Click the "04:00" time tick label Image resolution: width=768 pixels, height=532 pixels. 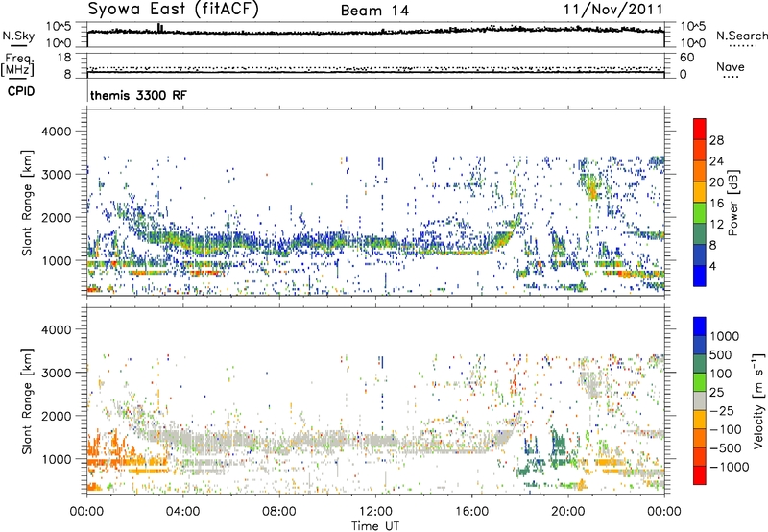pos(183,512)
